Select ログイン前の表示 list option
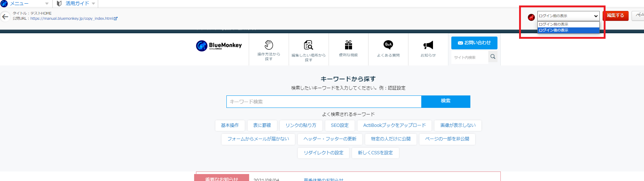 pos(568,24)
